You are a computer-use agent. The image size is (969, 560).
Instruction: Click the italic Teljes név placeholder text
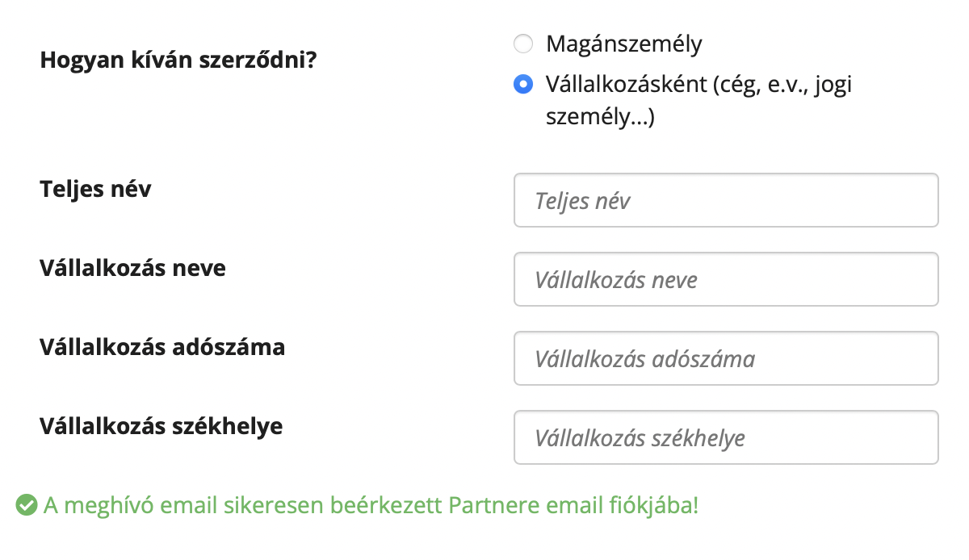[582, 201]
